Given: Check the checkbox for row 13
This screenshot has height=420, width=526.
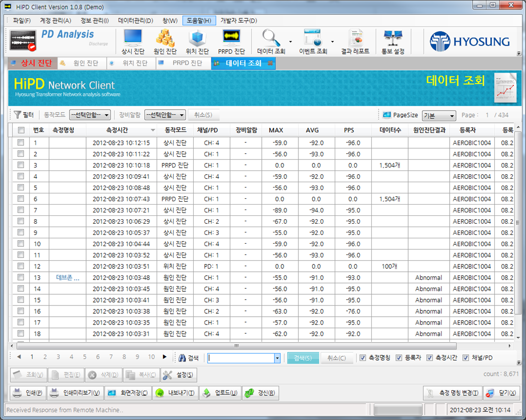Looking at the screenshot, I should tap(21, 278).
